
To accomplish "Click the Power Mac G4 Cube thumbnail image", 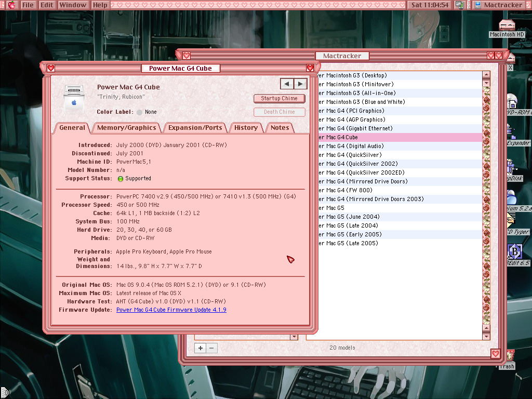I will (x=73, y=99).
